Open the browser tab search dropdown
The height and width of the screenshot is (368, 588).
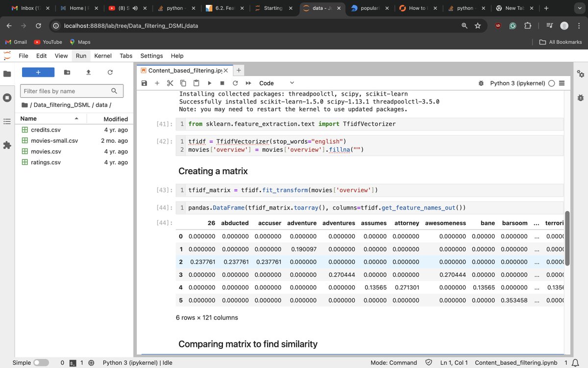[x=580, y=8]
